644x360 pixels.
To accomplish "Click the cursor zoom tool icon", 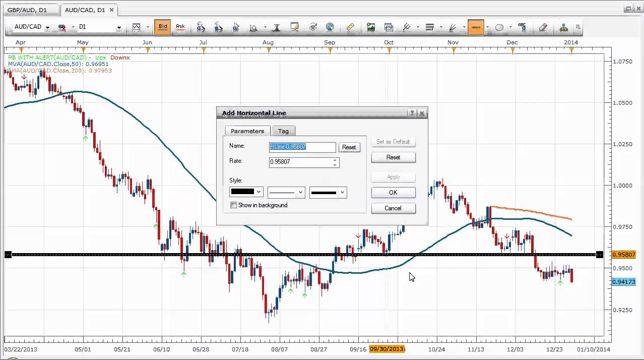I will (236, 27).
